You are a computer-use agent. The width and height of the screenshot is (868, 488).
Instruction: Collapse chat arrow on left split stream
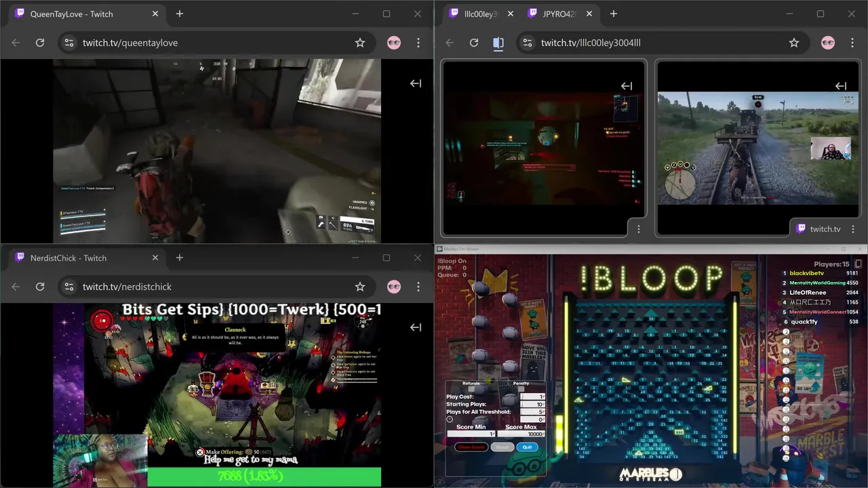pyautogui.click(x=627, y=86)
